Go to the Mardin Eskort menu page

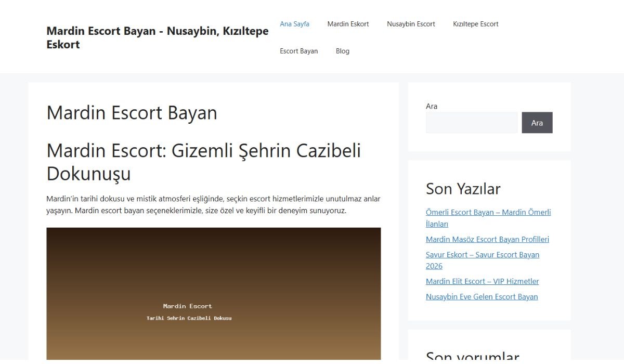tap(348, 24)
